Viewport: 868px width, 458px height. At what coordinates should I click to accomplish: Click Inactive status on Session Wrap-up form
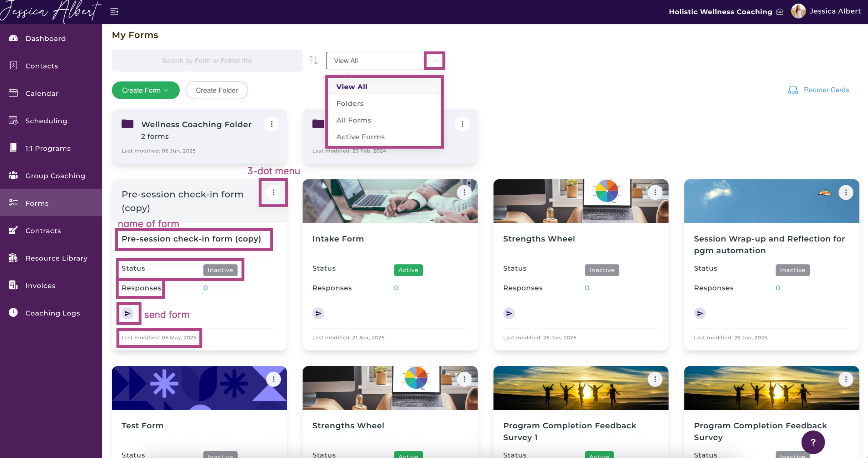click(793, 270)
